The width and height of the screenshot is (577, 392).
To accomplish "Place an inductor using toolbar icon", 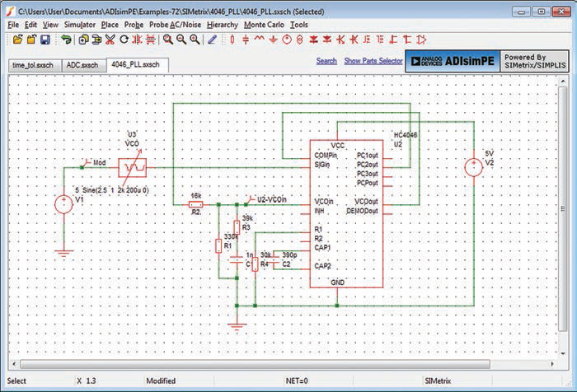I will (260, 40).
